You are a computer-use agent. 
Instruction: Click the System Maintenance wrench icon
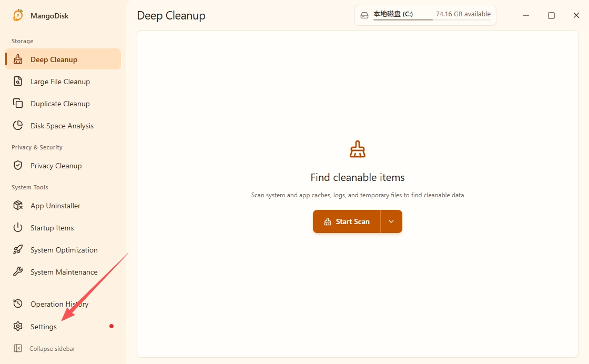18,271
